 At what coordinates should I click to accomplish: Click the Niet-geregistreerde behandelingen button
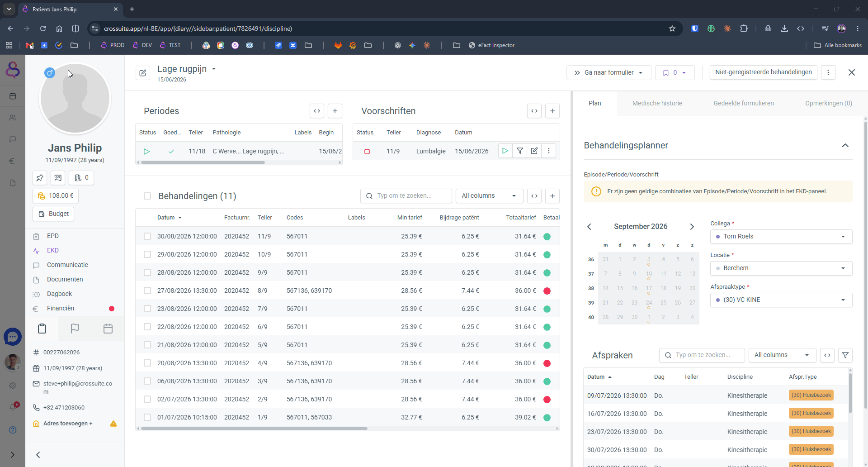tap(764, 72)
